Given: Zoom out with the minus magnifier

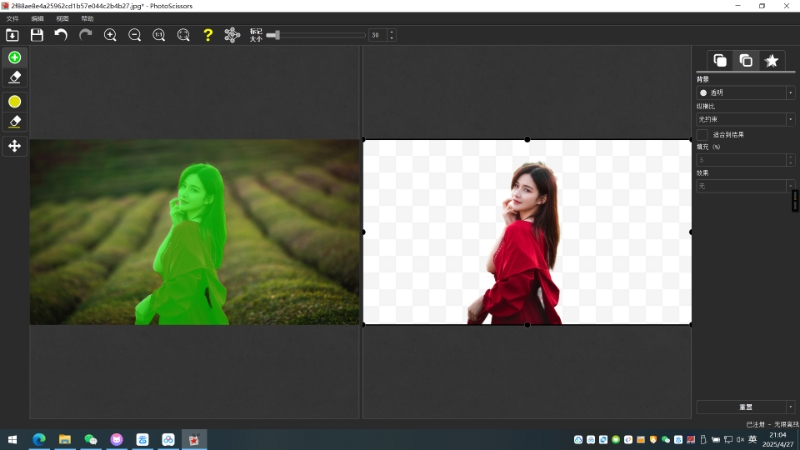Looking at the screenshot, I should [x=134, y=35].
